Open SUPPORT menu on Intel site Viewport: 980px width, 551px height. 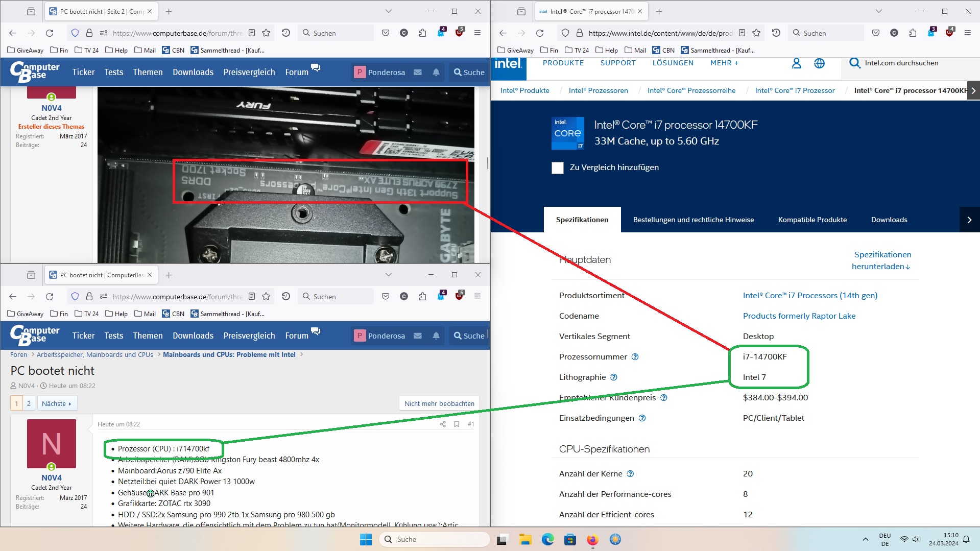pos(618,63)
